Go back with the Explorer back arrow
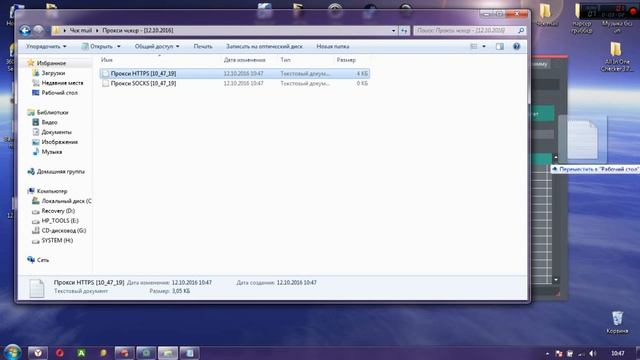Viewport: 640px width, 360px height. [x=25, y=30]
